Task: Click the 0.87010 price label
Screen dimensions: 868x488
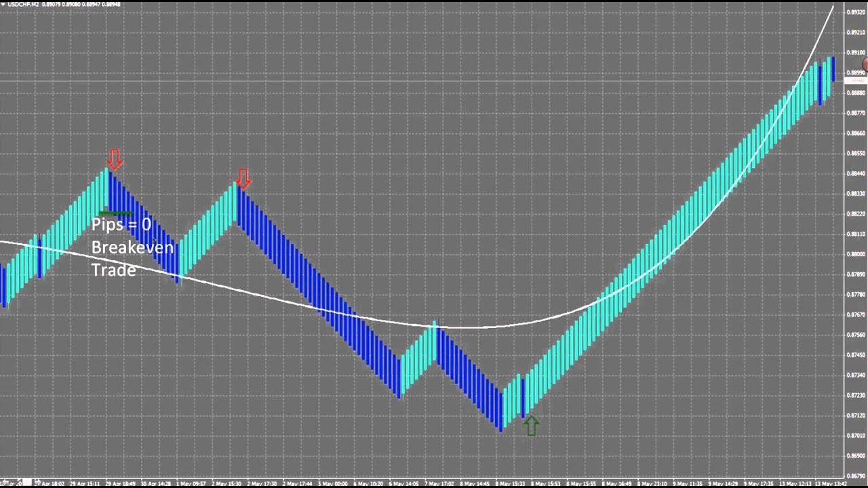Action: [856, 436]
